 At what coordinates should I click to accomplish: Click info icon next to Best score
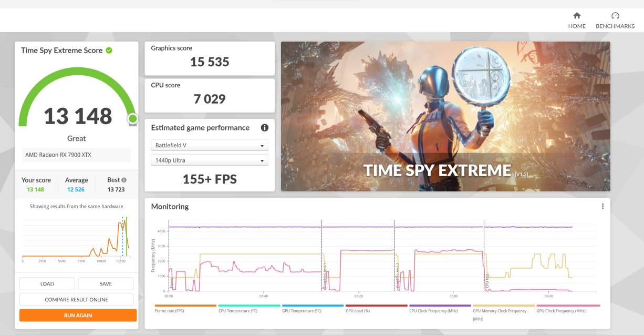point(124,180)
